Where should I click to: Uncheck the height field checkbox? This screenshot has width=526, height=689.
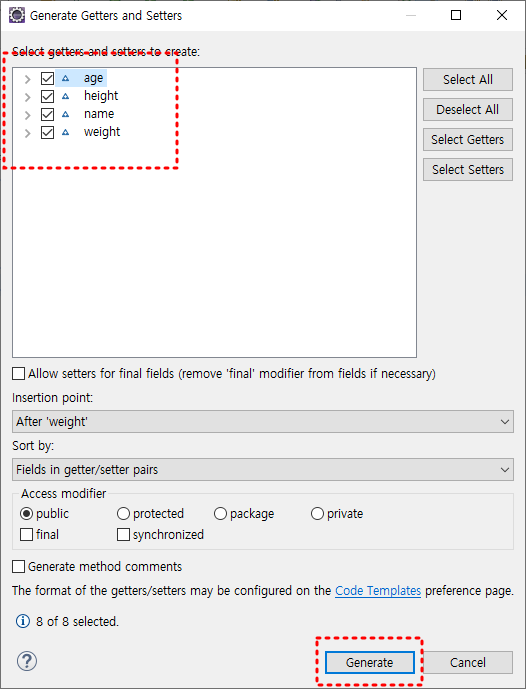tap(47, 96)
